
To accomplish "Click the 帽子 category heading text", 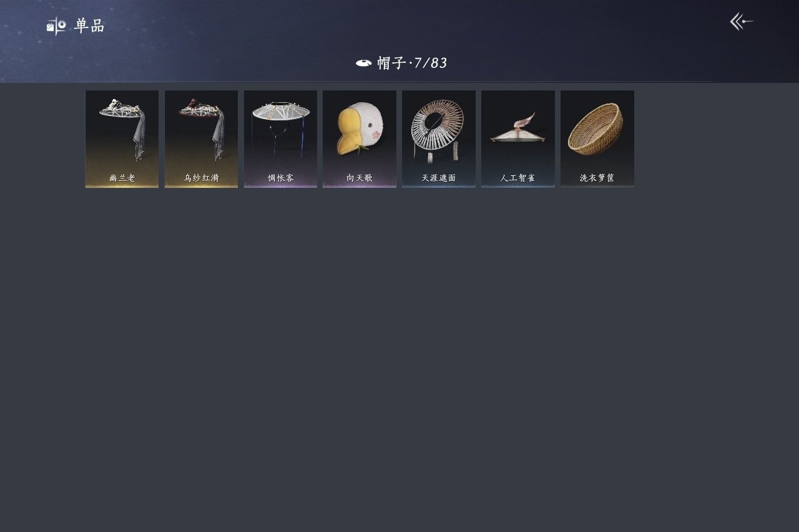I will 392,63.
